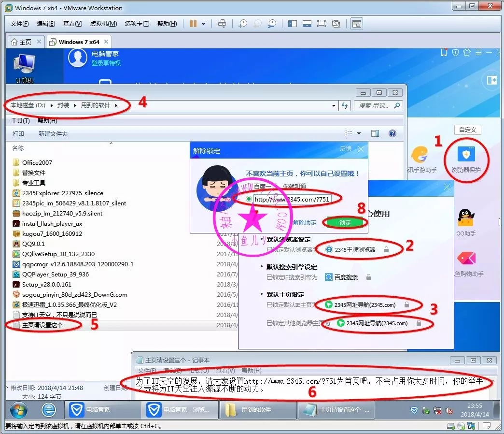Click the green 锁定 button
The height and width of the screenshot is (434, 504).
(345, 223)
